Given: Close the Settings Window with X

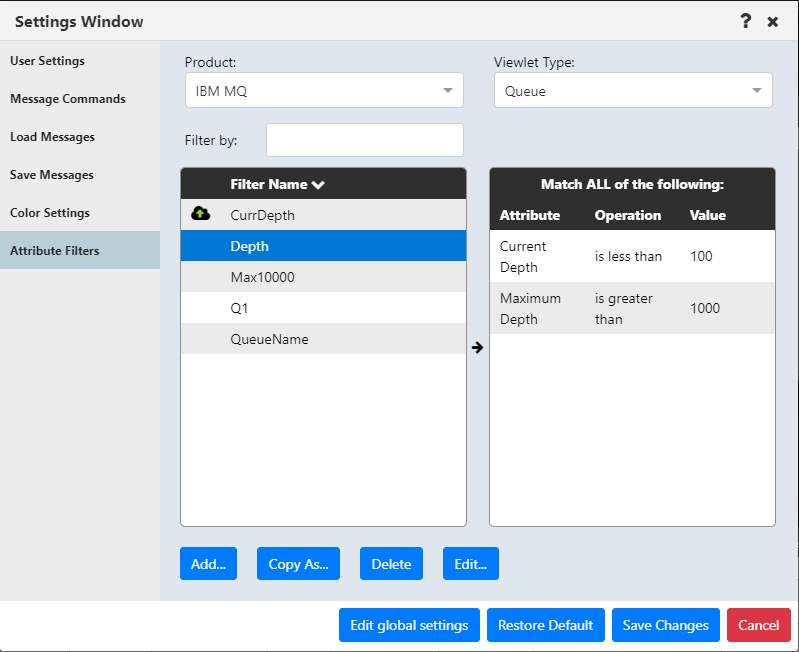Looking at the screenshot, I should [x=773, y=22].
